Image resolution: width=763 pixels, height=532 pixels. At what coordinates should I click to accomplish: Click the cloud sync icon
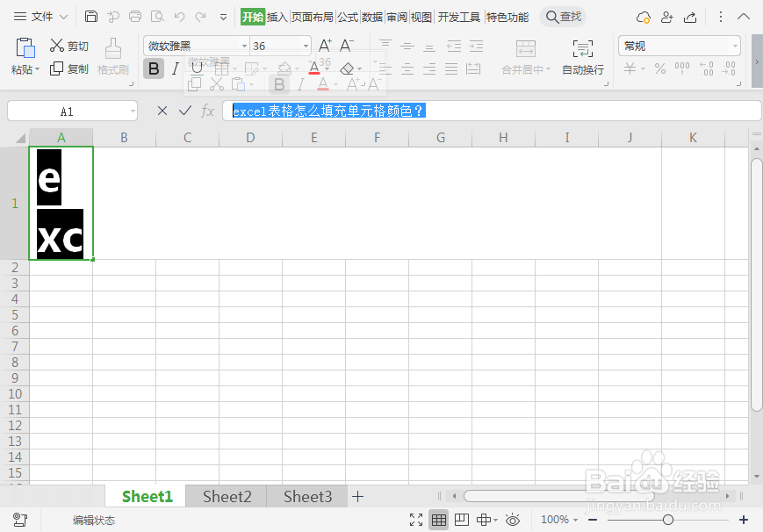[x=644, y=18]
